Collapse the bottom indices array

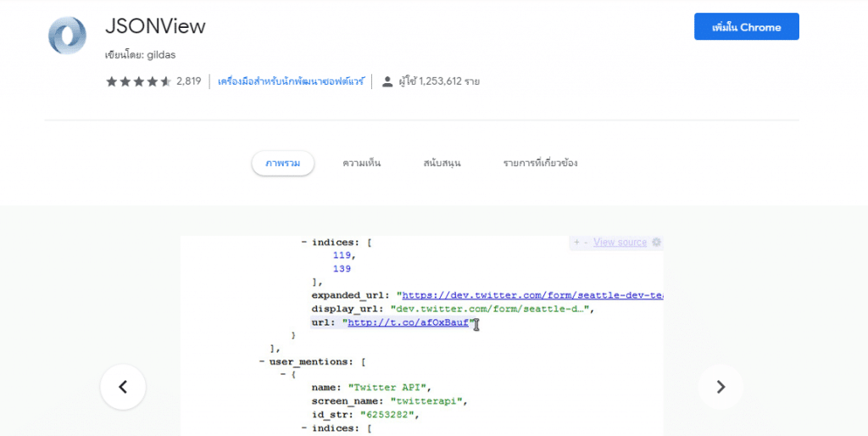coord(304,428)
